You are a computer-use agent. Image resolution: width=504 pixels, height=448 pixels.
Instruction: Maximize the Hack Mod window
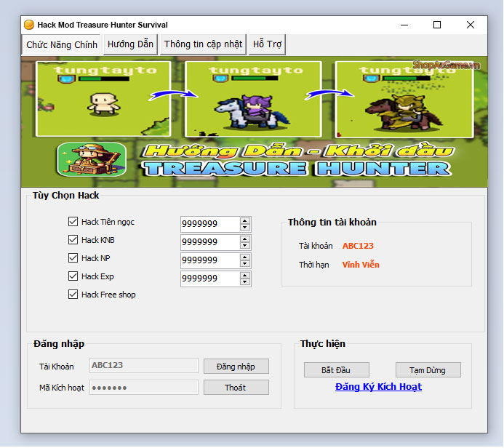click(437, 25)
